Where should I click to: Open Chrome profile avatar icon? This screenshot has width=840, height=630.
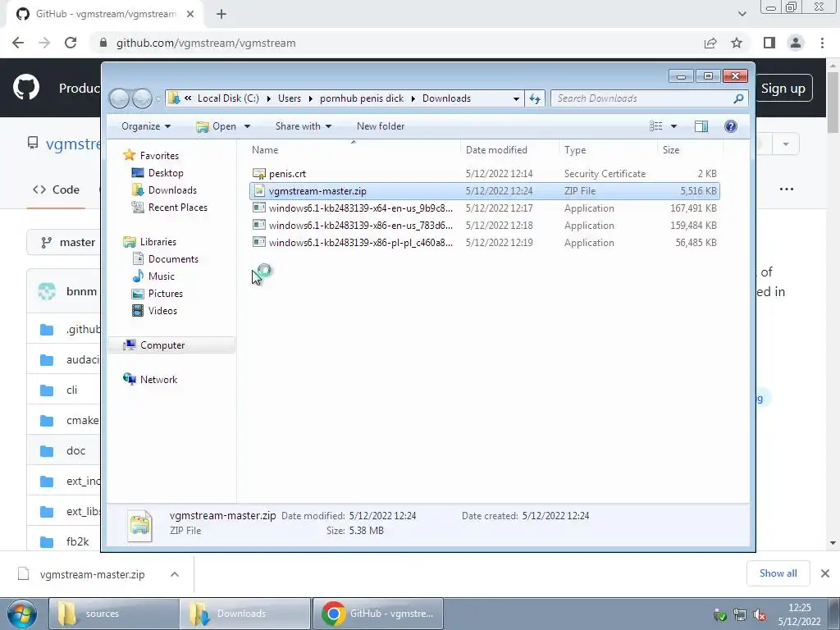coord(796,43)
